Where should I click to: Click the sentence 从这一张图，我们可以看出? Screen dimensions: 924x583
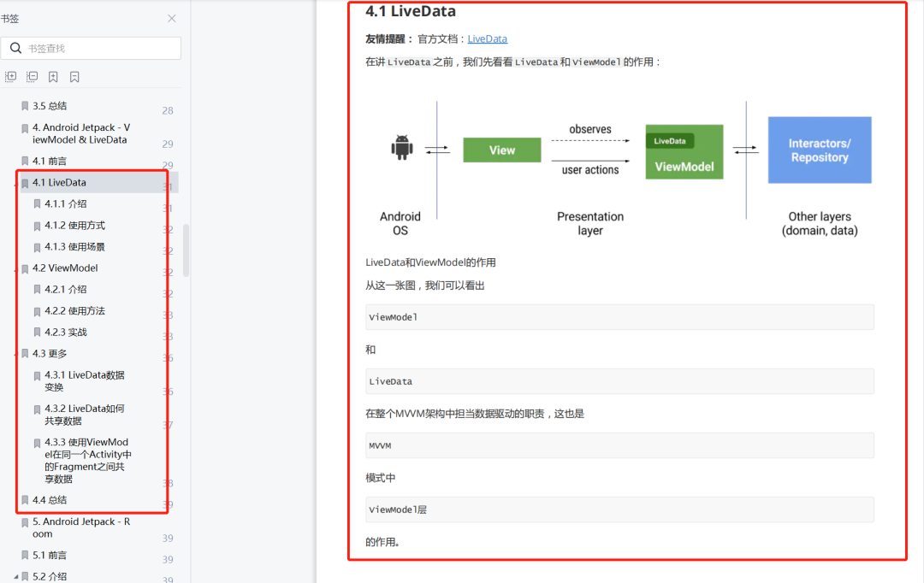click(x=425, y=286)
